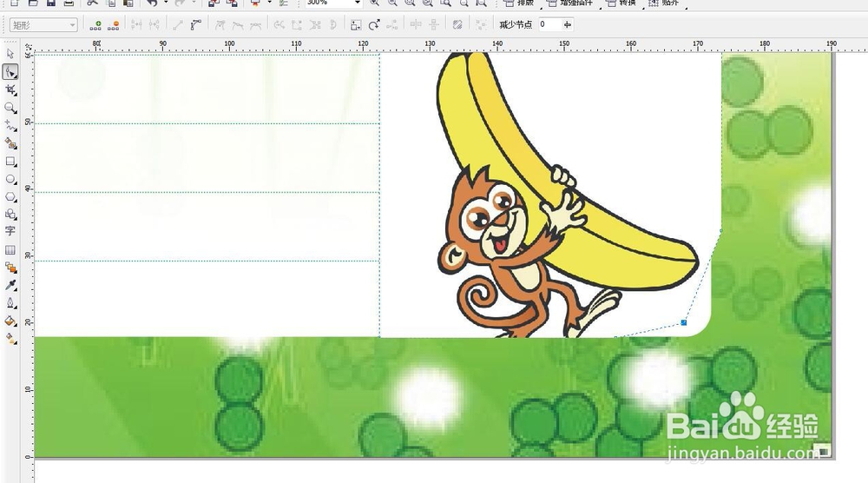Screen dimensions: 868x483
Task: Open the redo history dropdown arrow
Action: tap(194, 3)
